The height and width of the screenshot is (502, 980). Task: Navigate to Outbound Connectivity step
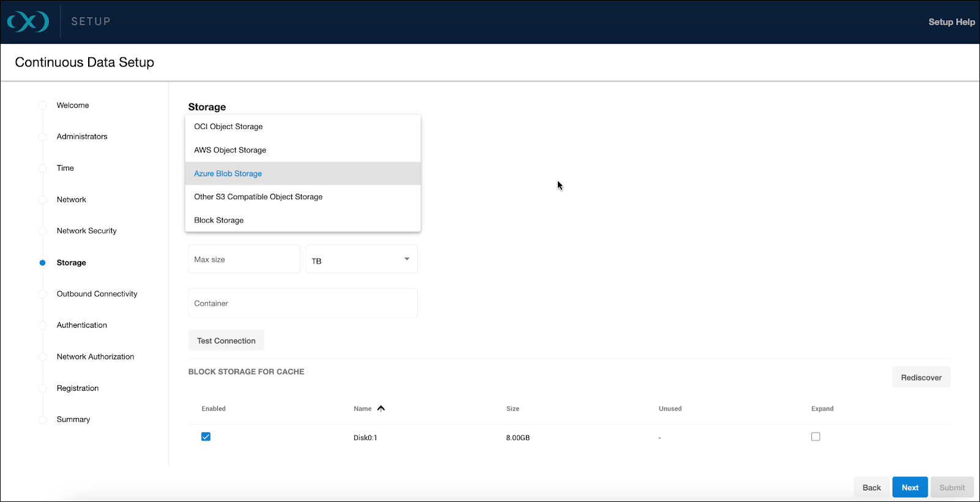(97, 294)
